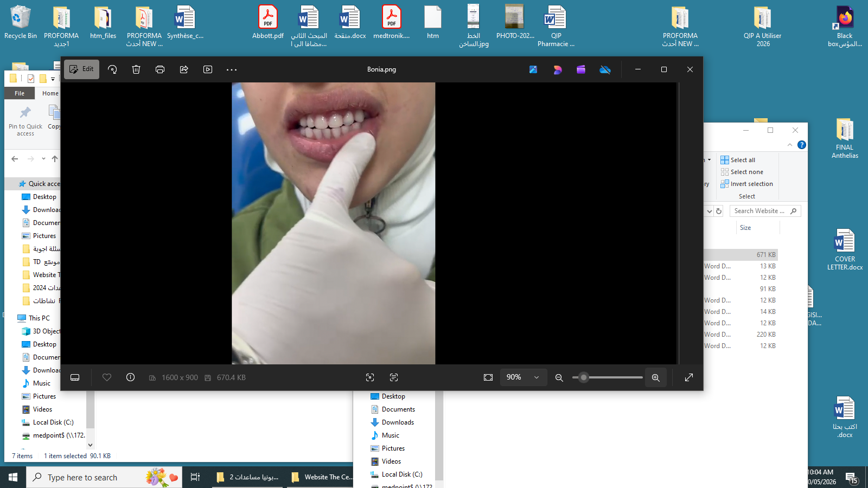Screen dimensions: 868x488
Task: Open the Share icon in Photos
Action: coord(184,69)
